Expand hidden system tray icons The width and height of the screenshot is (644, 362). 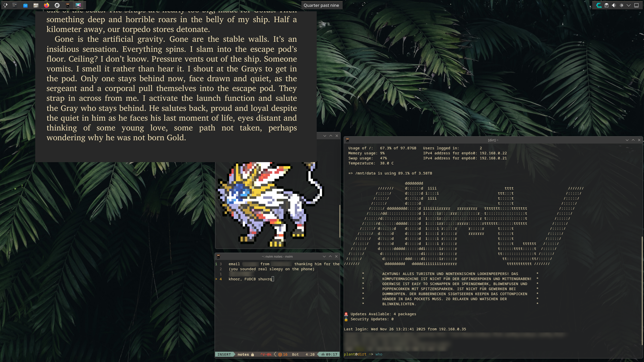[629, 5]
